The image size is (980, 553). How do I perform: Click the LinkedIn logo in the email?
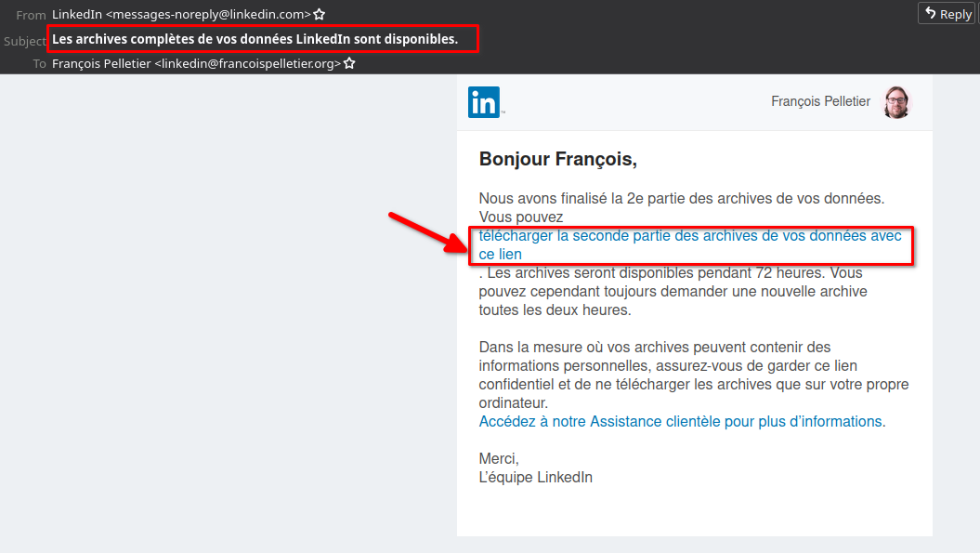tap(484, 102)
